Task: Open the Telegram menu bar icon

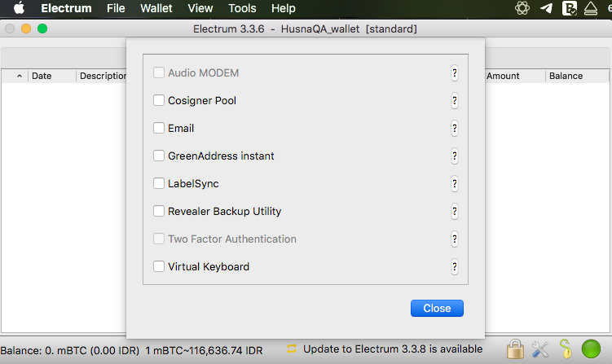Action: [546, 8]
